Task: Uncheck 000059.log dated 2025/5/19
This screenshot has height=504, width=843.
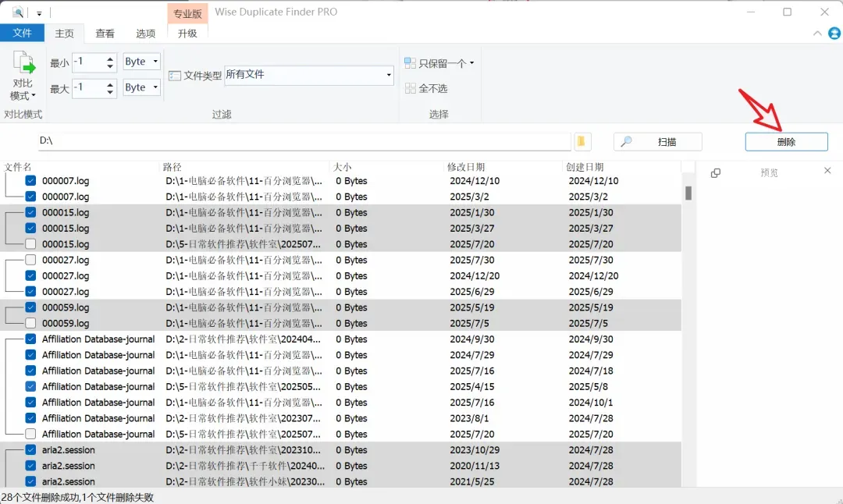Action: tap(30, 308)
